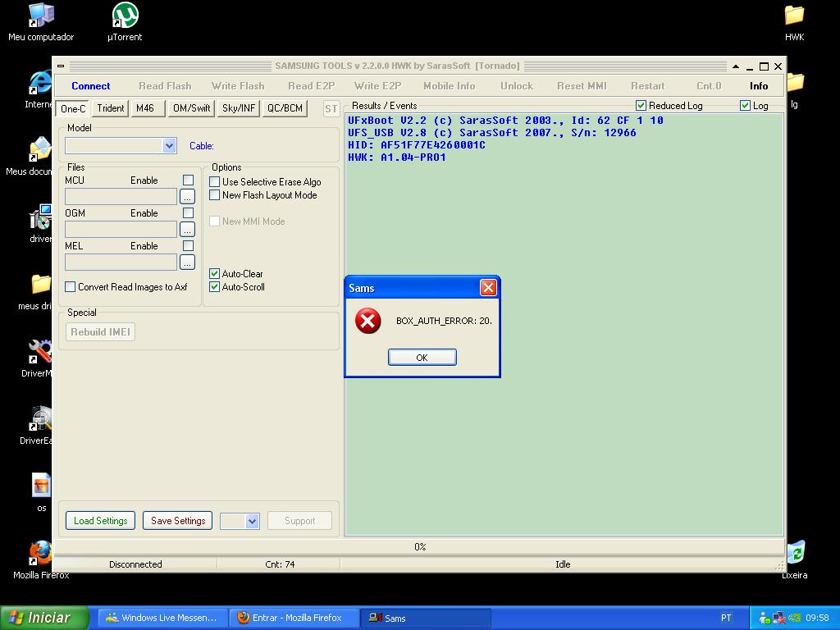Toggle Use Selective Erase Algo

(214, 181)
